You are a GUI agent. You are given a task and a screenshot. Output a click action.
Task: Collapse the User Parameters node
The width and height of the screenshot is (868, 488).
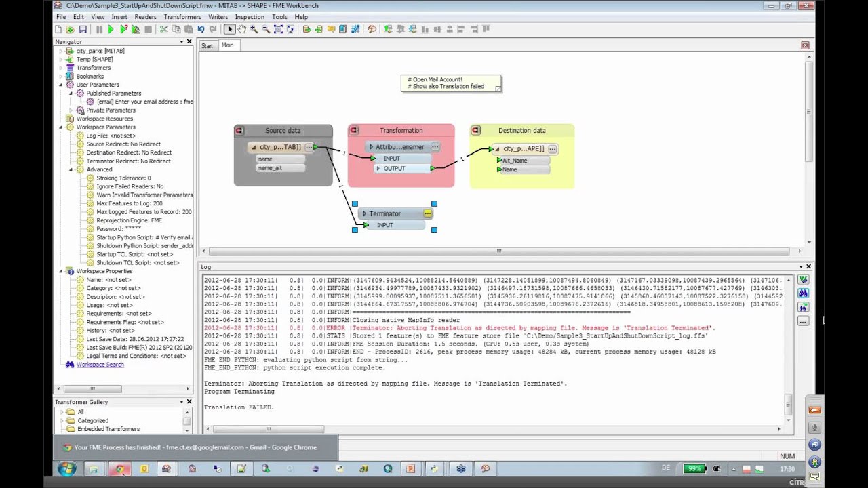(x=60, y=85)
